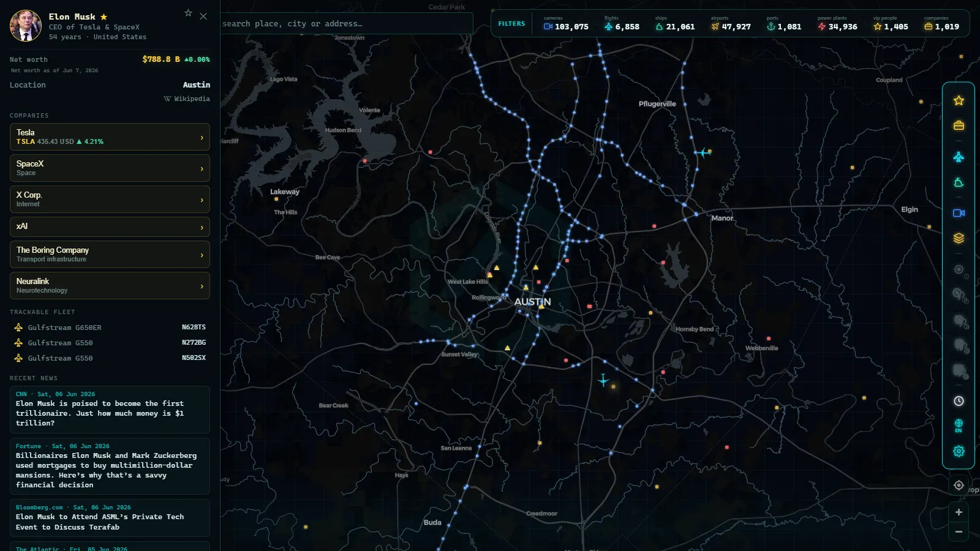Expand the X Corp. company row
The width and height of the screenshot is (980, 551).
[x=110, y=200]
